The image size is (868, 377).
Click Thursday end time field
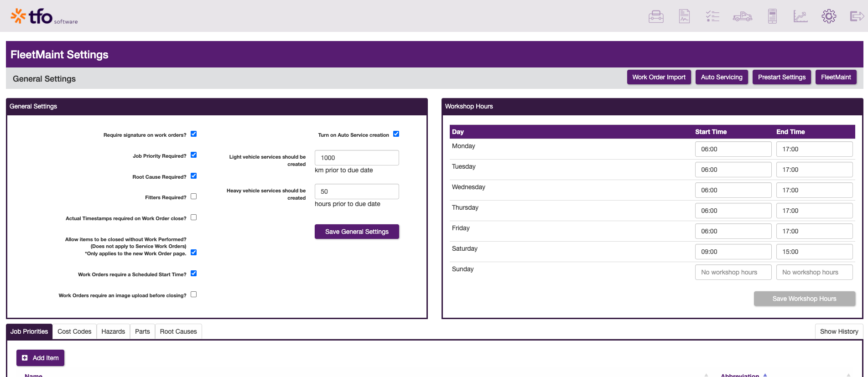click(x=815, y=211)
